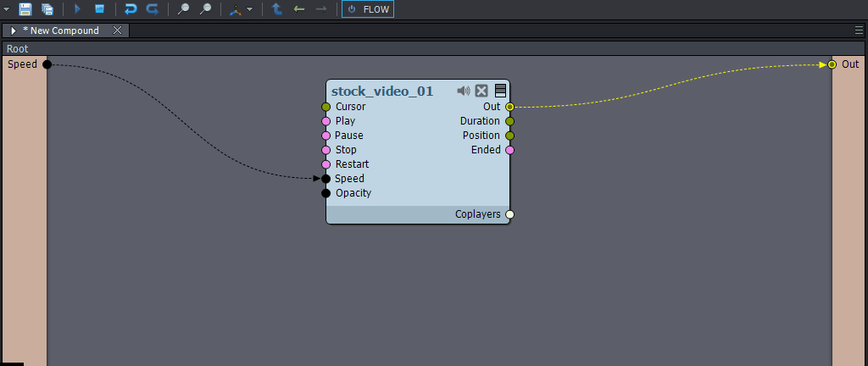Mute audio on stock_video_01 node

tap(464, 91)
